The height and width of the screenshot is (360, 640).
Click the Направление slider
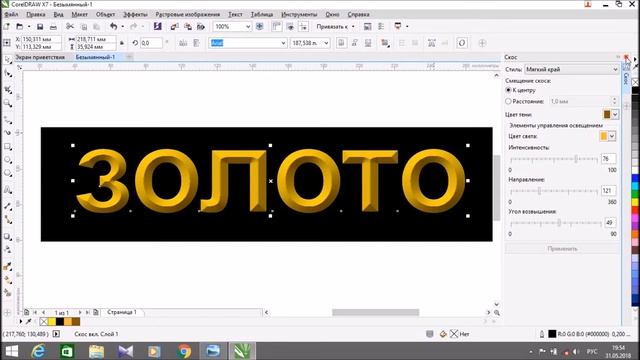point(553,191)
